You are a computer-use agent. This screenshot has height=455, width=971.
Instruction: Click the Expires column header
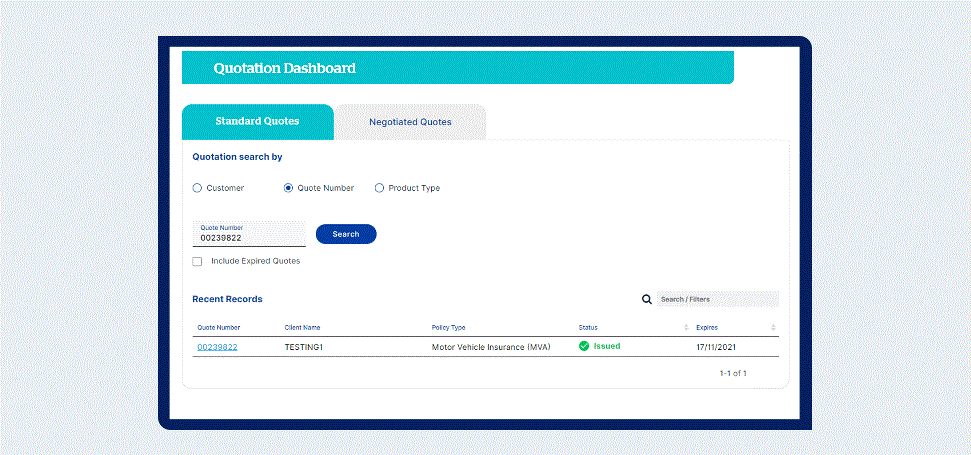tap(707, 327)
